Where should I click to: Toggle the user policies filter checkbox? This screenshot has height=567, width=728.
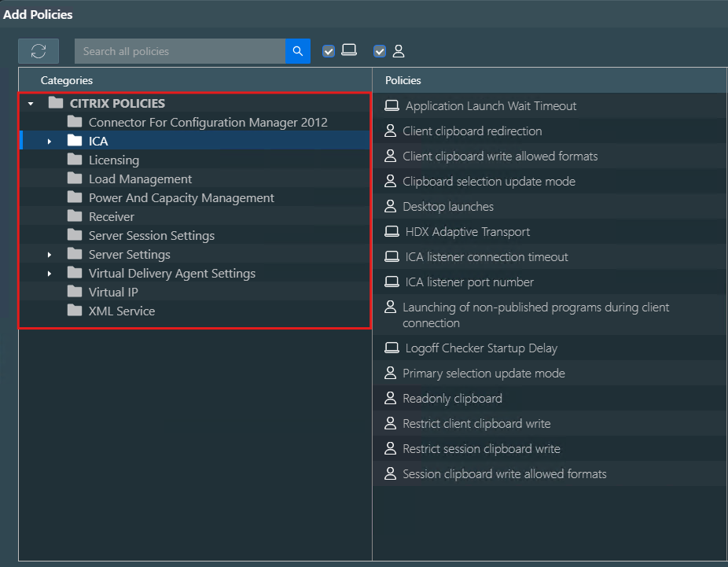point(380,51)
